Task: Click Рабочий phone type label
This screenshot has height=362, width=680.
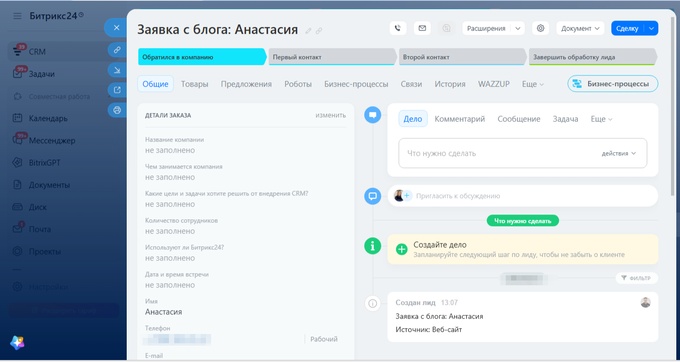Action: point(324,339)
